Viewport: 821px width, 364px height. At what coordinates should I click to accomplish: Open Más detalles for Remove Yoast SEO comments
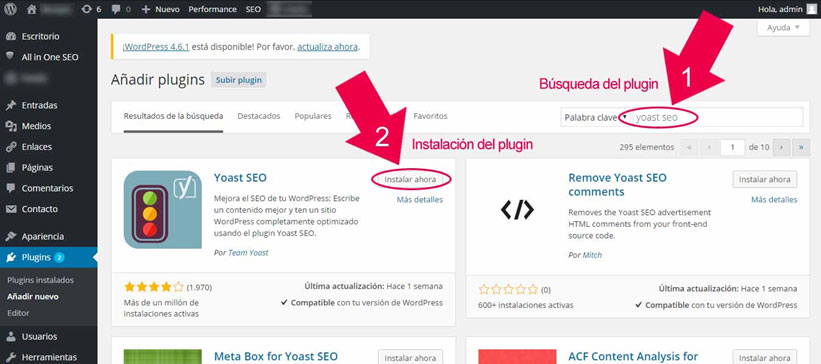pos(774,200)
